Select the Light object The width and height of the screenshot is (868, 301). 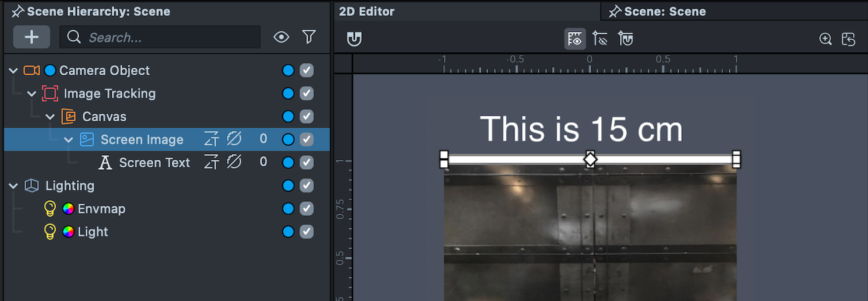[167, 232]
